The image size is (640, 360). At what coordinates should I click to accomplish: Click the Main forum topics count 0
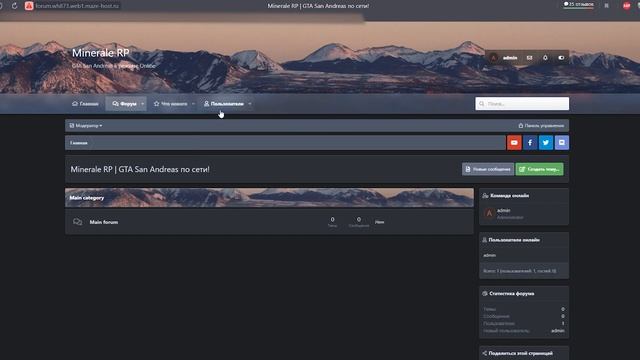click(332, 220)
